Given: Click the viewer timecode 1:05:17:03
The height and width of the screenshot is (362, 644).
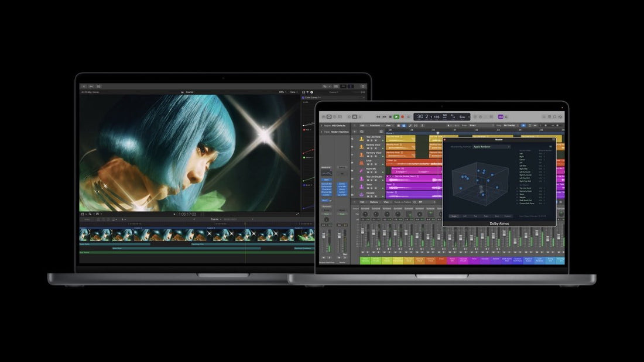Looking at the screenshot, I should [x=187, y=214].
